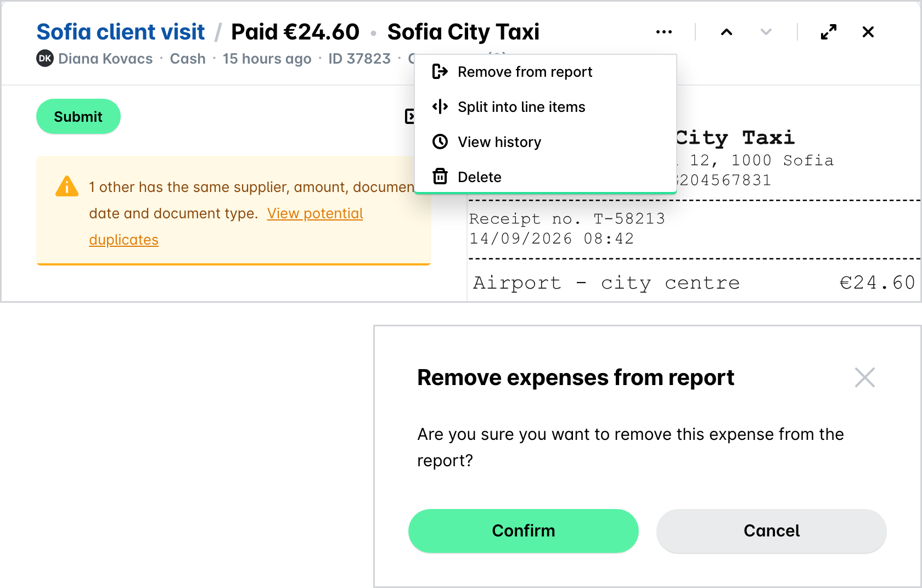Click the Split into line items icon
The height and width of the screenshot is (588, 922).
pos(440,107)
